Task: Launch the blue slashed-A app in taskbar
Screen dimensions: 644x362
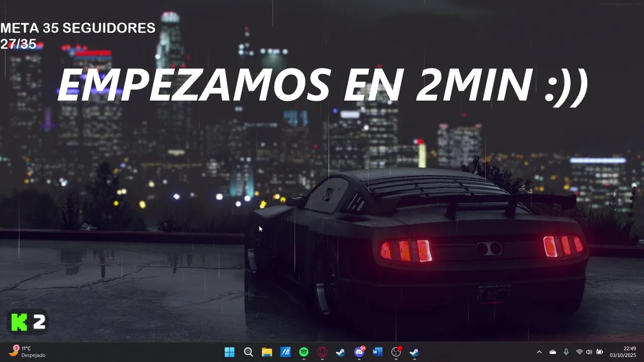Action: click(x=285, y=352)
